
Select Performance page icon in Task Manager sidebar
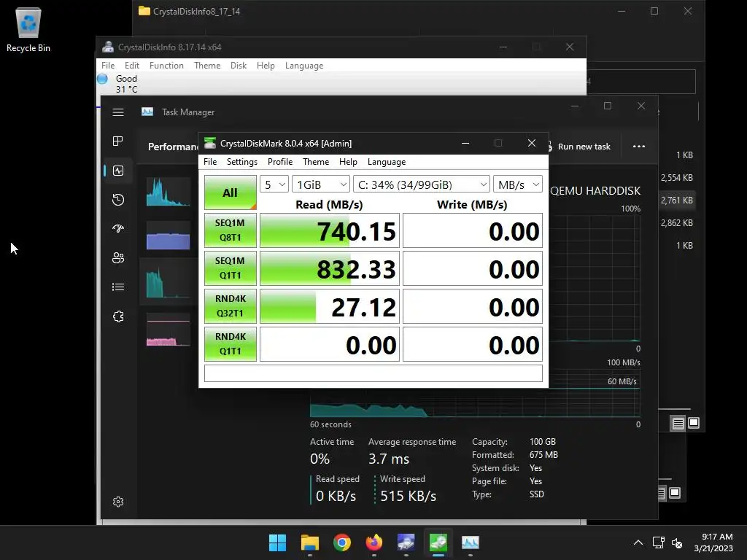(x=118, y=171)
